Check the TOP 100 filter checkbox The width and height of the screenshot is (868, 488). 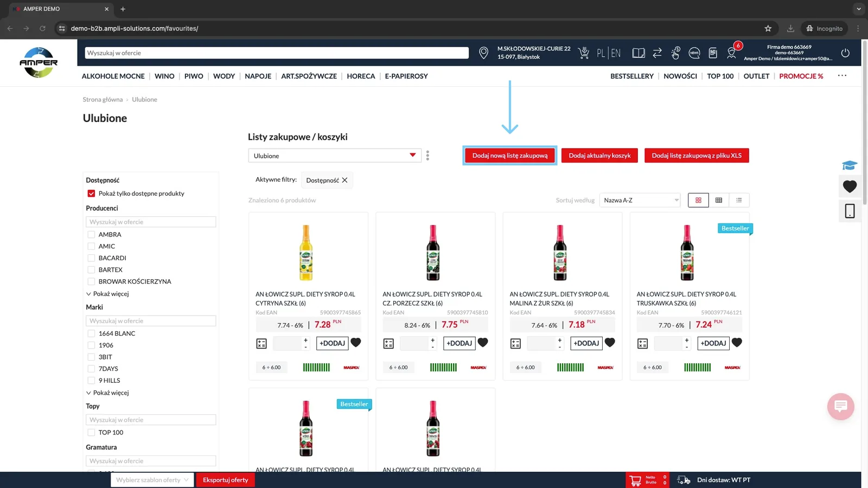point(91,433)
